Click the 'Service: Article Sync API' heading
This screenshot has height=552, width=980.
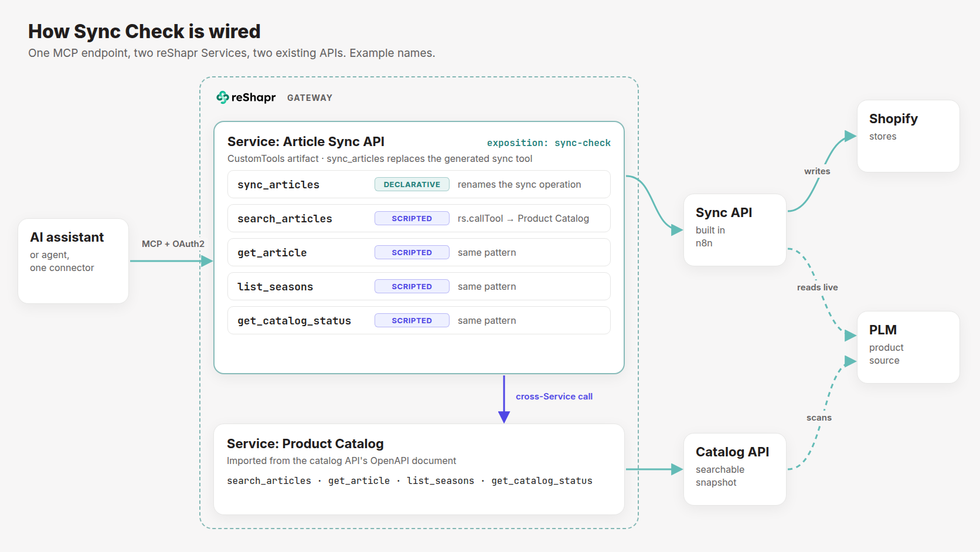(306, 141)
